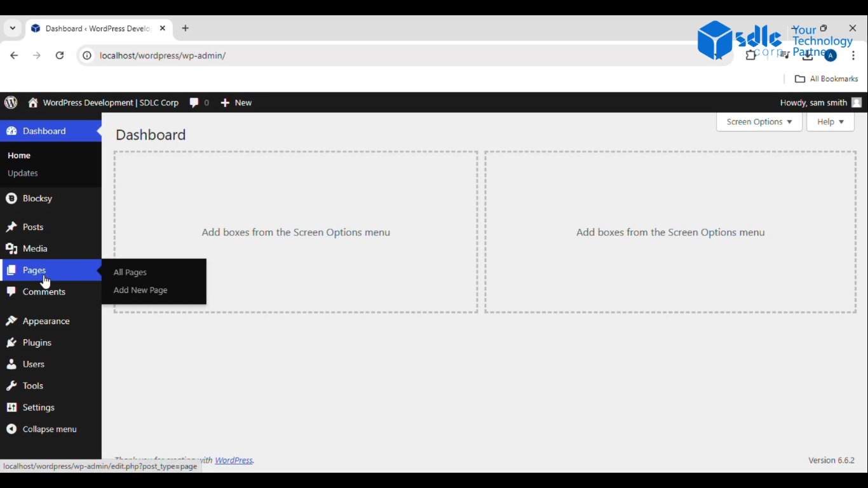Click the site information icon in address bar
Image resolution: width=868 pixels, height=488 pixels.
[x=87, y=55]
